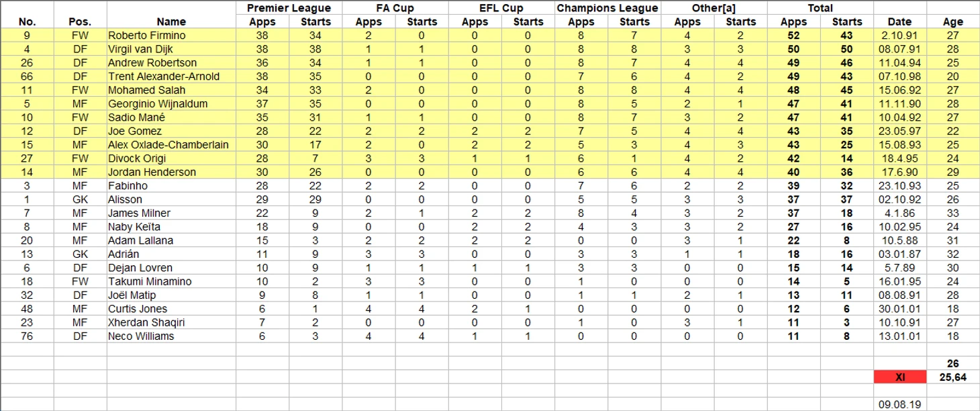This screenshot has width=980, height=411.
Task: Click the red XI cell
Action: click(x=899, y=377)
